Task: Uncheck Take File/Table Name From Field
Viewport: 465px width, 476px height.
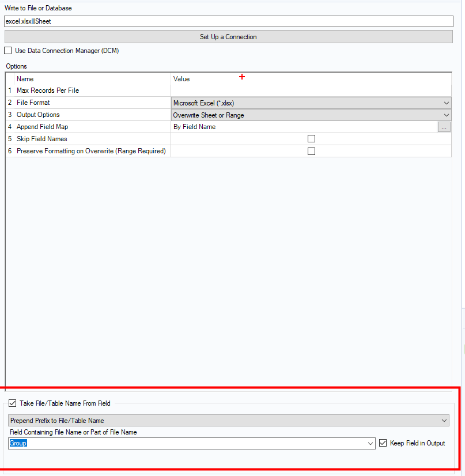Action: (x=13, y=403)
